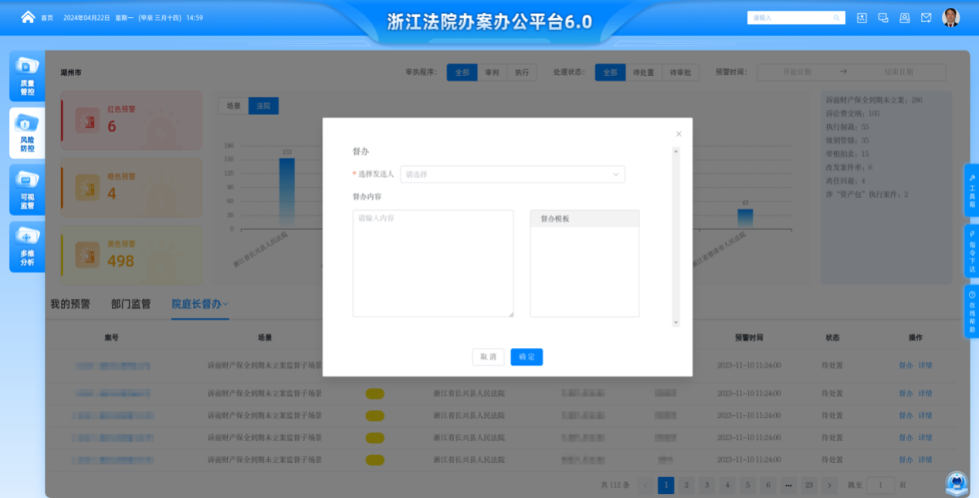Open 可视监管 sidebar module
979x498 pixels.
[27, 189]
